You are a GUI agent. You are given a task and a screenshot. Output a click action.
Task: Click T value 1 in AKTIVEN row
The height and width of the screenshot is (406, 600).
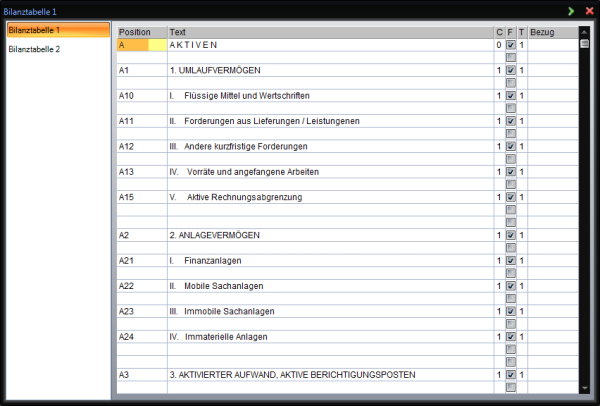(522, 45)
